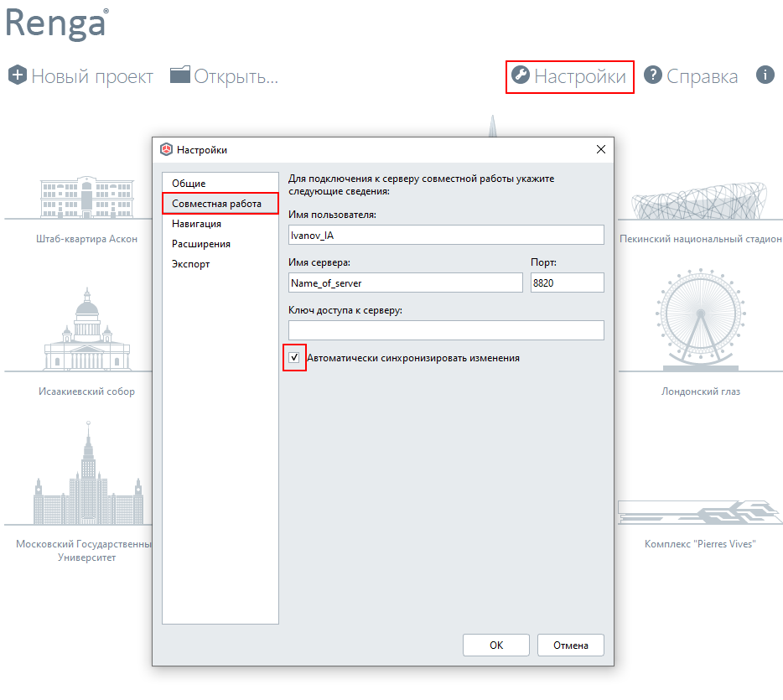Open the Штаб-квартира Аскон sample project thumbnail
This screenshot has width=783, height=700.
pos(87,197)
